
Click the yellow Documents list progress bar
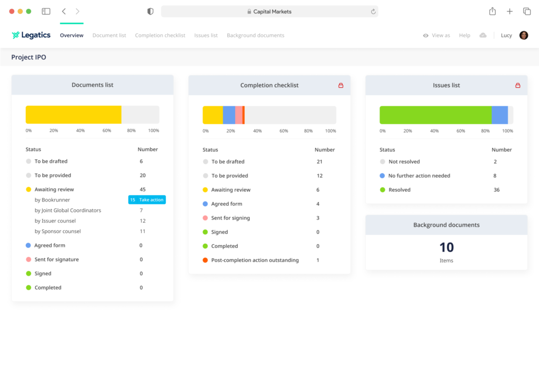coord(74,115)
